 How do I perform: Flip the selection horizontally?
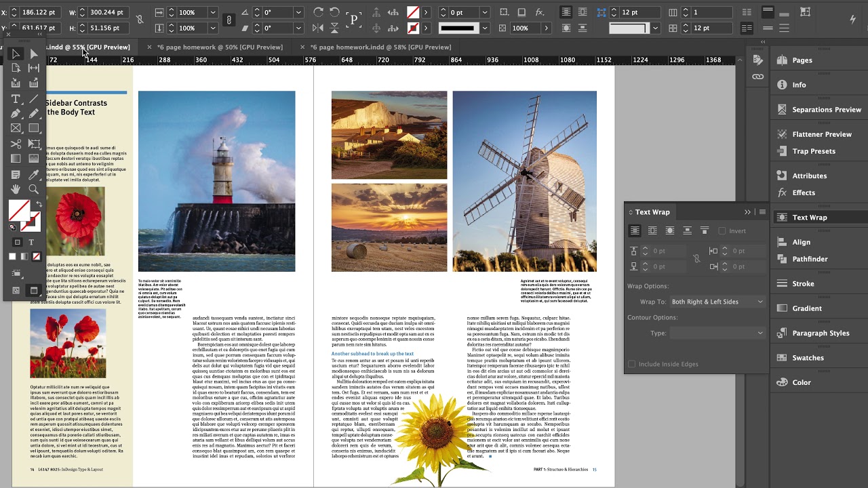(319, 28)
